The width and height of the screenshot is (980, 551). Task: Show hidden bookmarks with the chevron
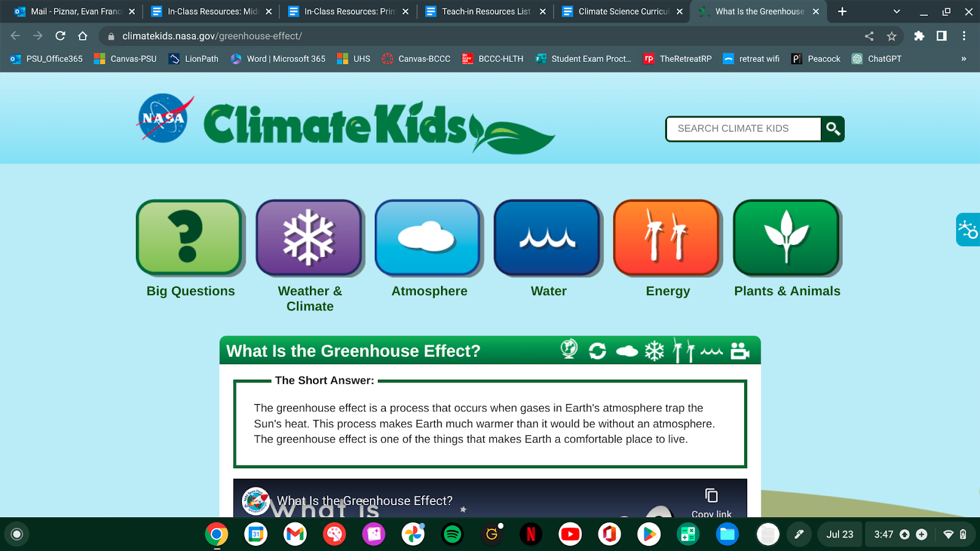coord(963,59)
